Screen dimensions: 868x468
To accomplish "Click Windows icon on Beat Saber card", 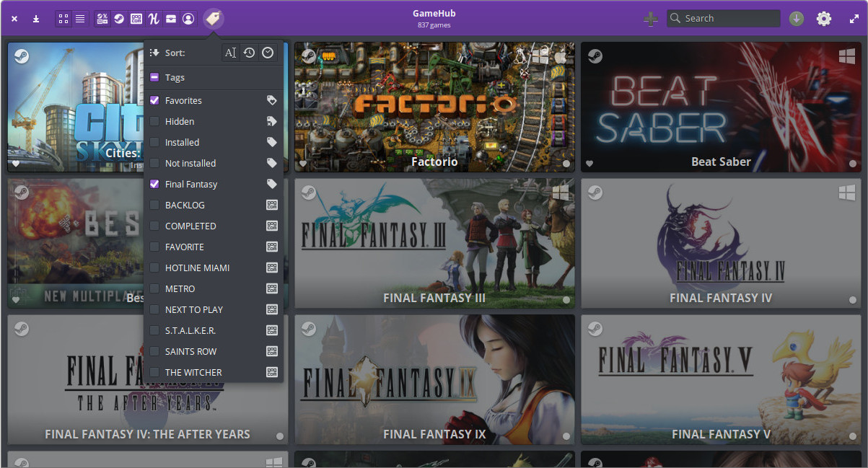I will tap(846, 56).
